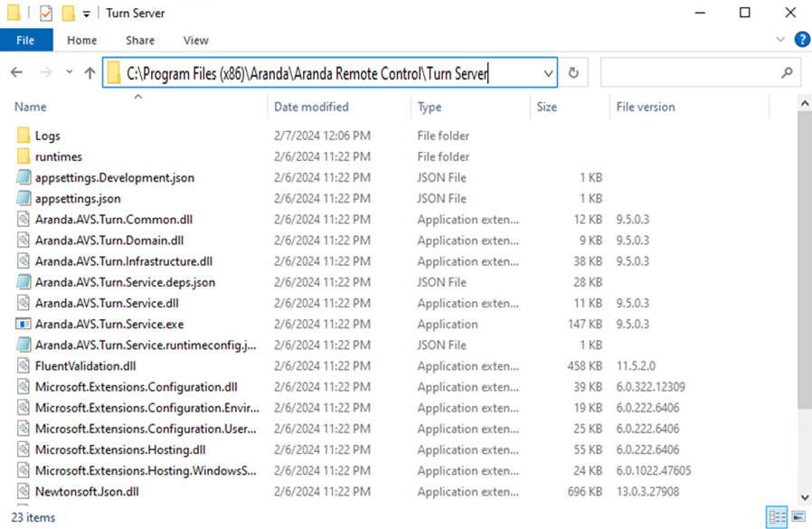Select Newtonsoft.Json.dll file icon
This screenshot has height=529, width=812.
tap(24, 492)
